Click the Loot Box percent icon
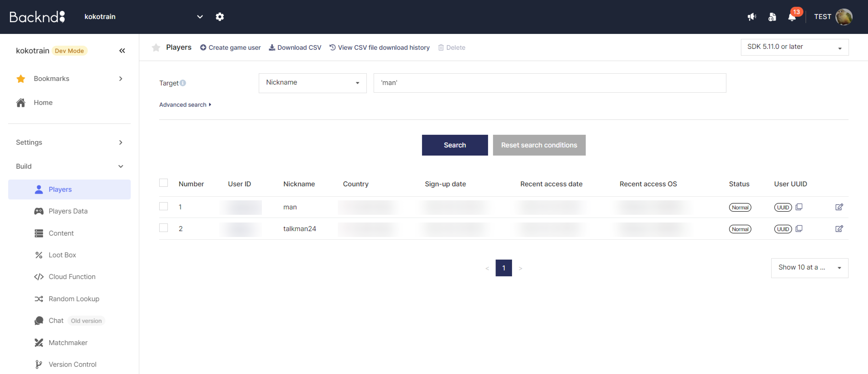The height and width of the screenshot is (374, 868). pyautogui.click(x=39, y=255)
